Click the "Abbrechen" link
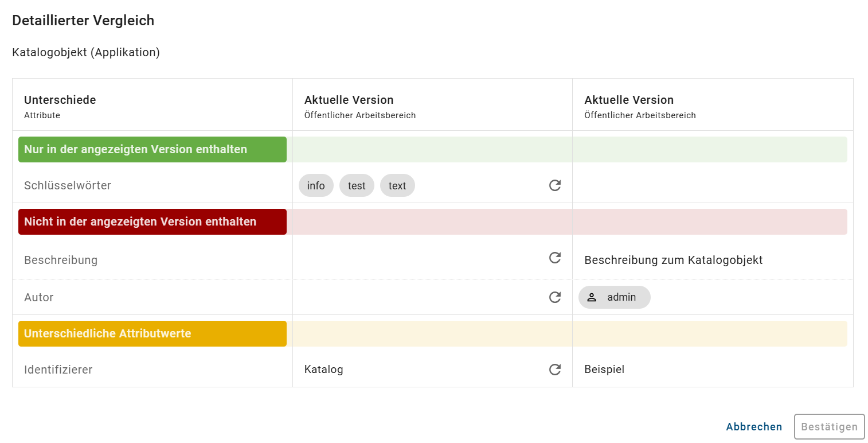Screen dimensions: 868x443 pos(754,426)
